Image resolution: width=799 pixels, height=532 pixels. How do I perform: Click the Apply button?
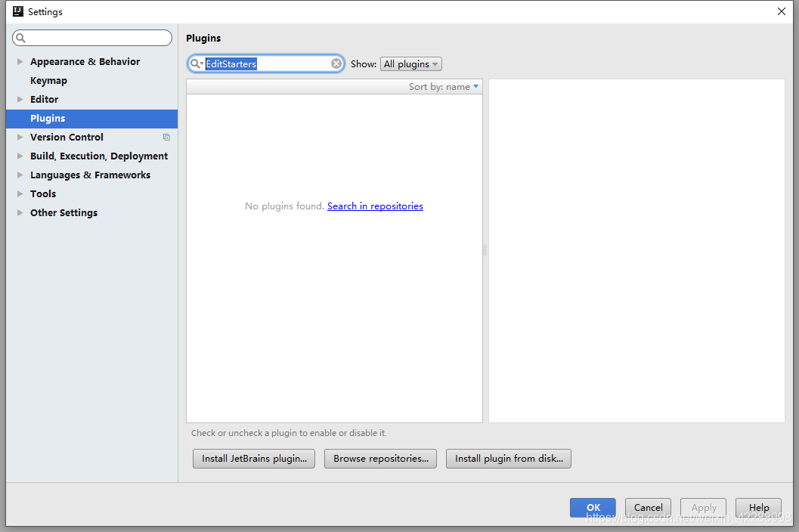click(703, 508)
